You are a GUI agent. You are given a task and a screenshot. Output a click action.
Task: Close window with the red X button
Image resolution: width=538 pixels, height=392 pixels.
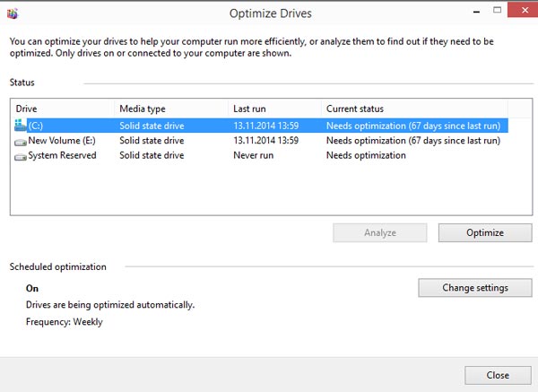coord(524,10)
